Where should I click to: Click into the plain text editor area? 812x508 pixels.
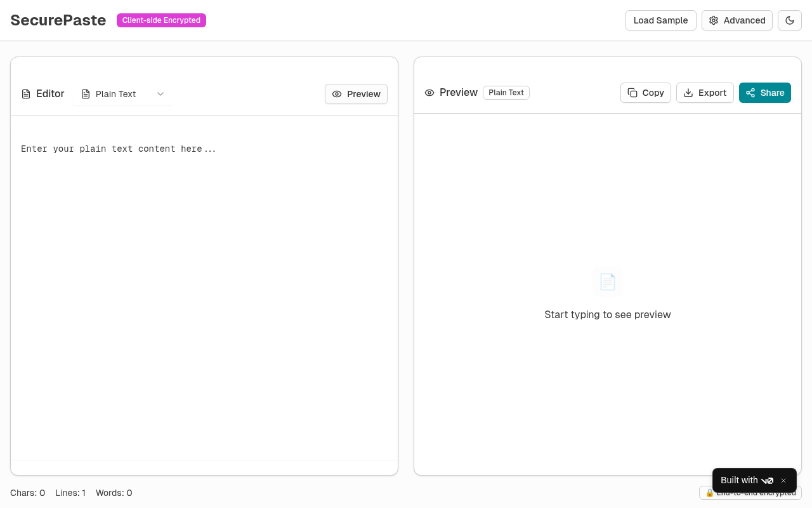tap(204, 286)
